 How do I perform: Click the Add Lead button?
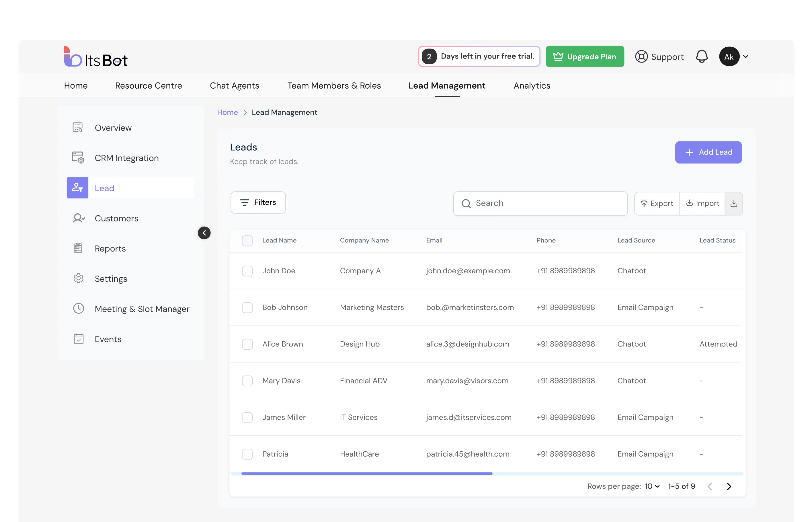coord(708,153)
